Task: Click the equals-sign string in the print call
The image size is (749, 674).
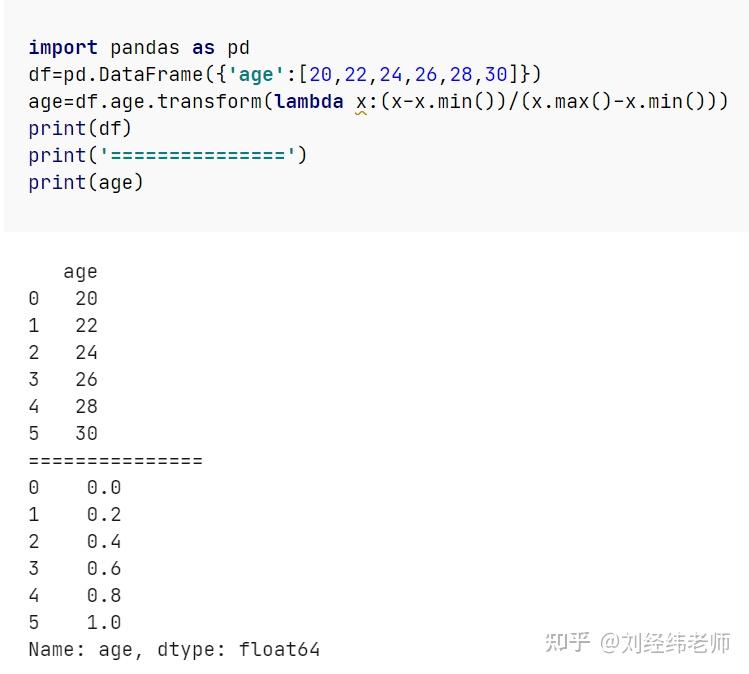Action: (x=197, y=155)
